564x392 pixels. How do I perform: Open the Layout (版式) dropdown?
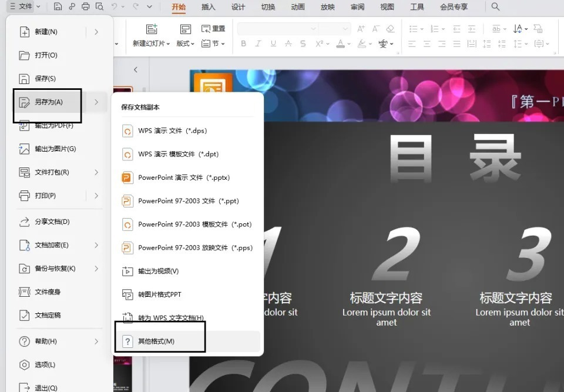pos(185,43)
